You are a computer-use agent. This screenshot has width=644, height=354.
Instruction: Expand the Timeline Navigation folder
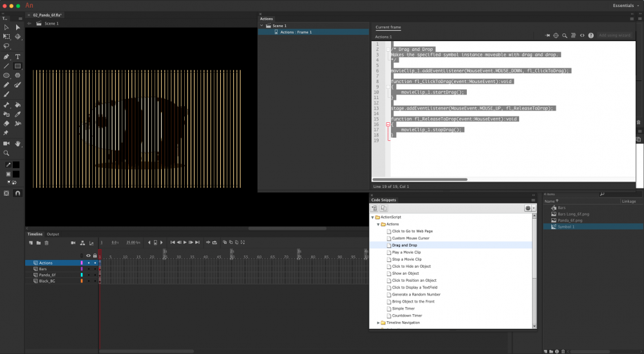point(378,323)
